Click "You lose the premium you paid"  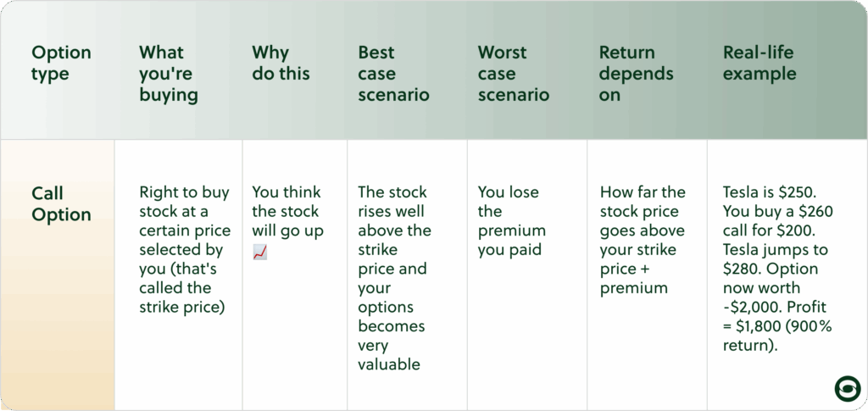click(512, 220)
